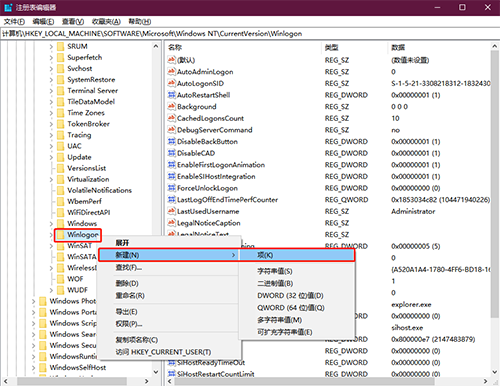Click the Svchost folder icon
The width and height of the screenshot is (500, 386).
60,68
